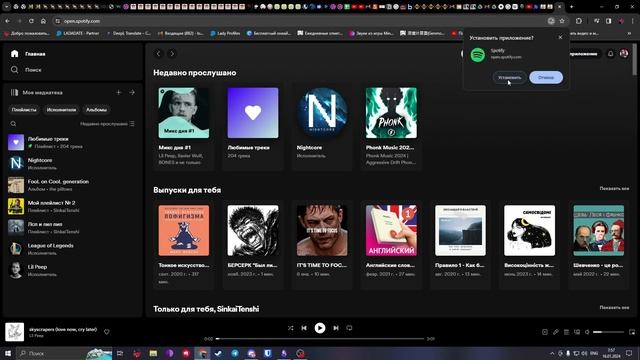The image size is (640, 360).
Task: Open the Микс дня #1 card
Action: 184,126
